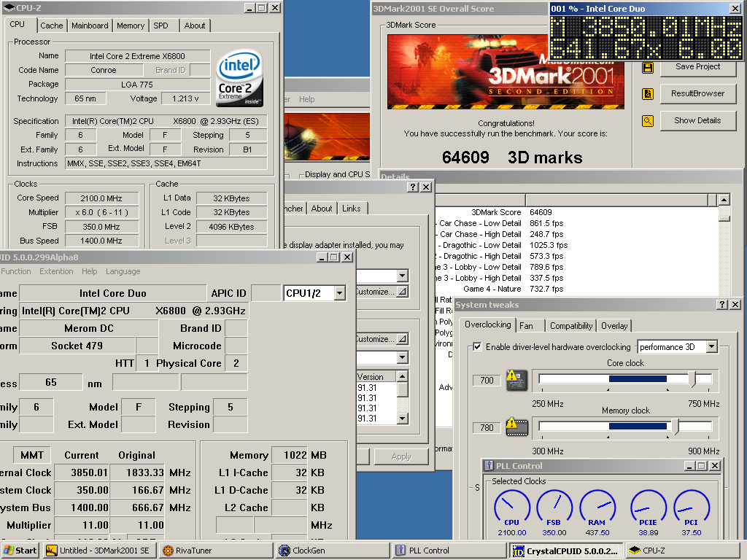Click the Core clock slider handle

[x=693, y=379]
